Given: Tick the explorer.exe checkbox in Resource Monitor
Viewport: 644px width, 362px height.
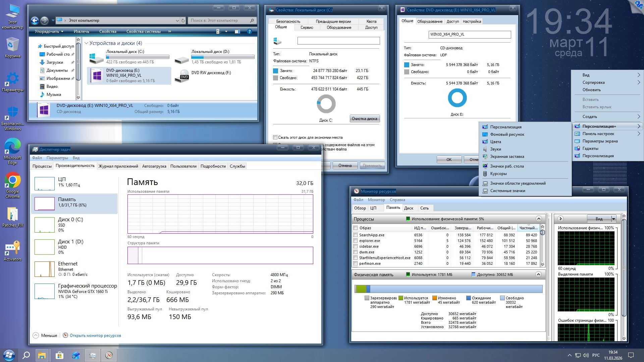Looking at the screenshot, I should (x=355, y=241).
